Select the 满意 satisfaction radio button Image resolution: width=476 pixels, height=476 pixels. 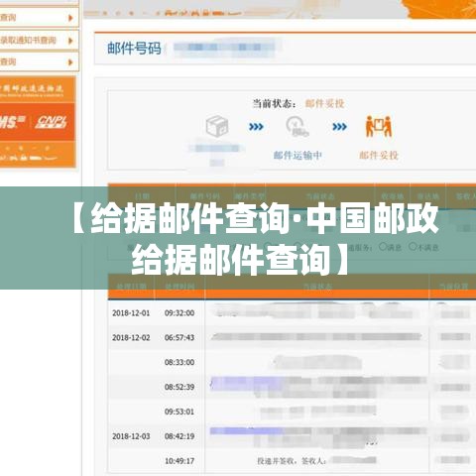383,246
